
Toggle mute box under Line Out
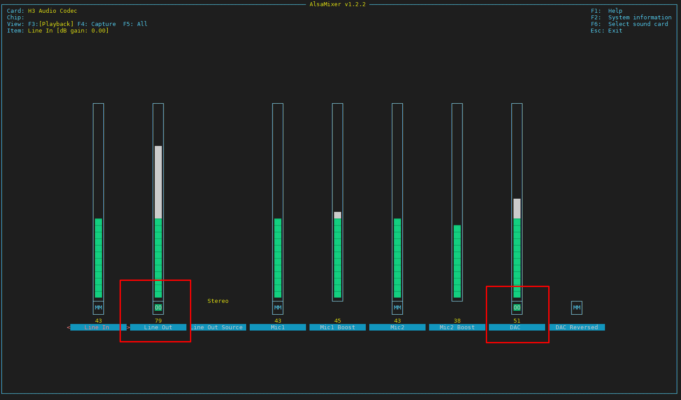pos(158,307)
